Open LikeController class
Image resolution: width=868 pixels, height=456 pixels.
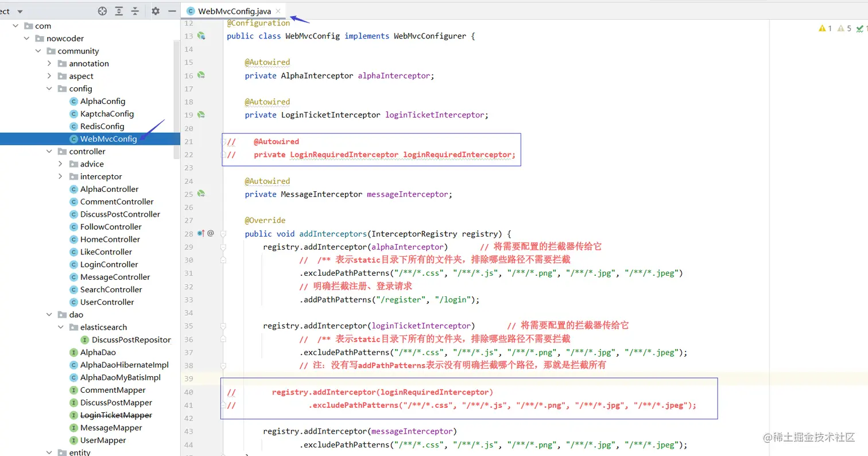click(106, 252)
